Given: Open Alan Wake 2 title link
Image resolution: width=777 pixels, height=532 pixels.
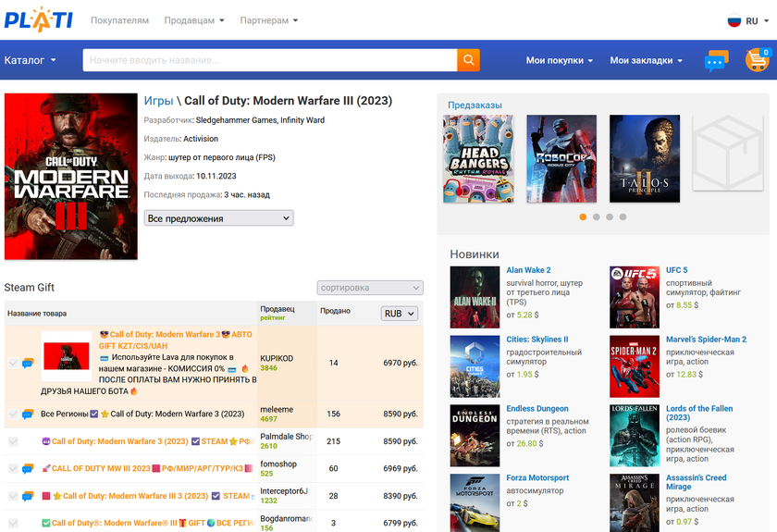Looking at the screenshot, I should point(528,270).
